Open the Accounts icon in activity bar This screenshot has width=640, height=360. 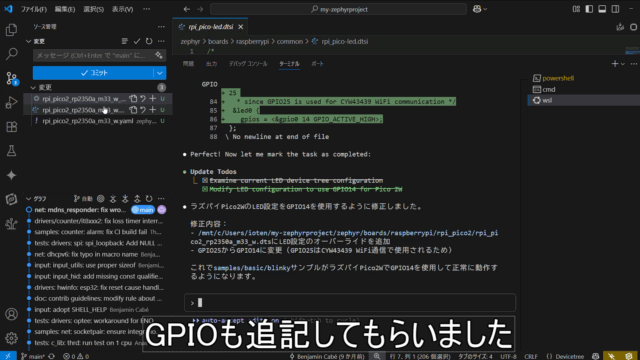click(x=11, y=314)
